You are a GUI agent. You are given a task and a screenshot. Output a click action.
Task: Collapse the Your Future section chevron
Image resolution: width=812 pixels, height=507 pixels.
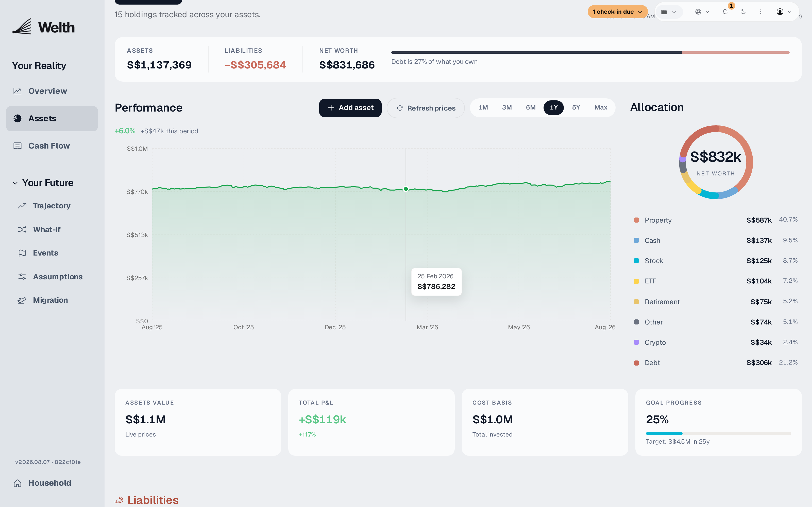pyautogui.click(x=15, y=183)
